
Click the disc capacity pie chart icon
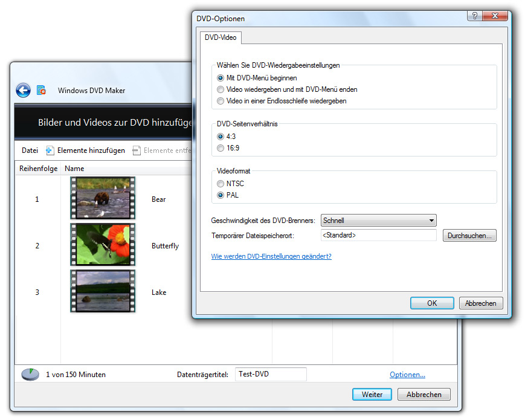click(30, 374)
